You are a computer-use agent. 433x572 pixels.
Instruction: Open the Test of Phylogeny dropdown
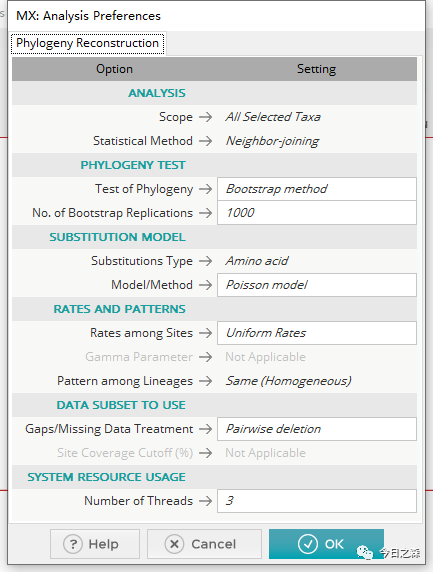tap(317, 189)
